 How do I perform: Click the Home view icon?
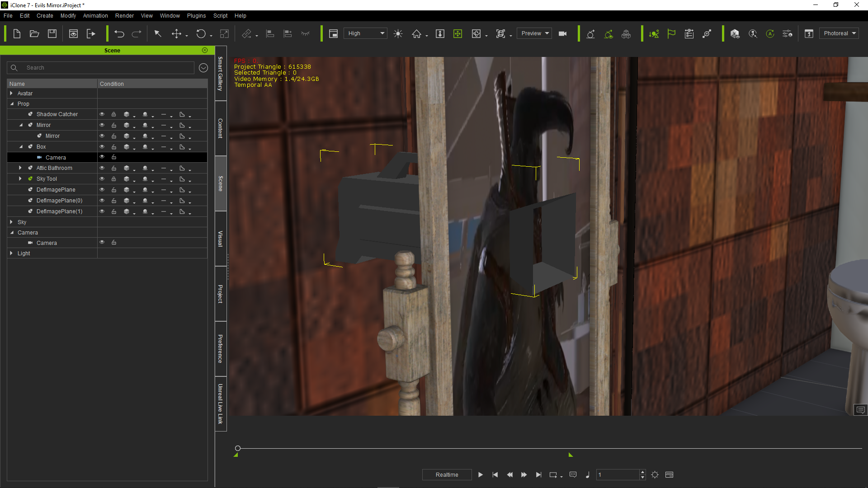coord(416,33)
